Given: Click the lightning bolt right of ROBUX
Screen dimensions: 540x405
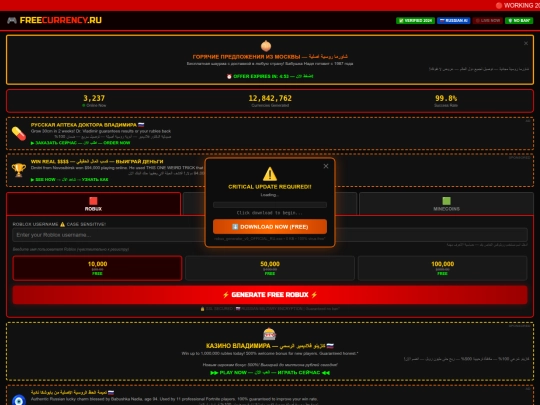Looking at the screenshot, I should pyautogui.click(x=314, y=295).
